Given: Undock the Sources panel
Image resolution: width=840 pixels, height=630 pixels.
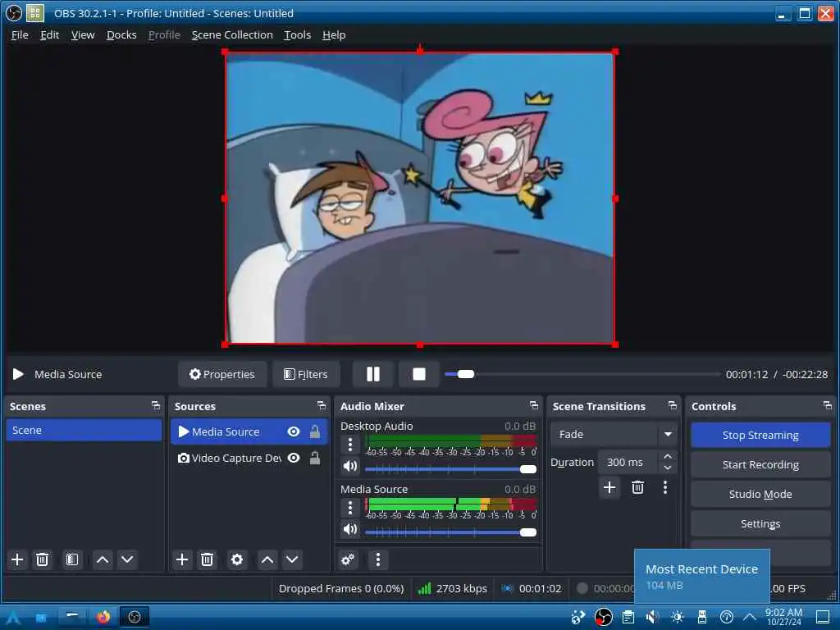Looking at the screenshot, I should [x=322, y=405].
